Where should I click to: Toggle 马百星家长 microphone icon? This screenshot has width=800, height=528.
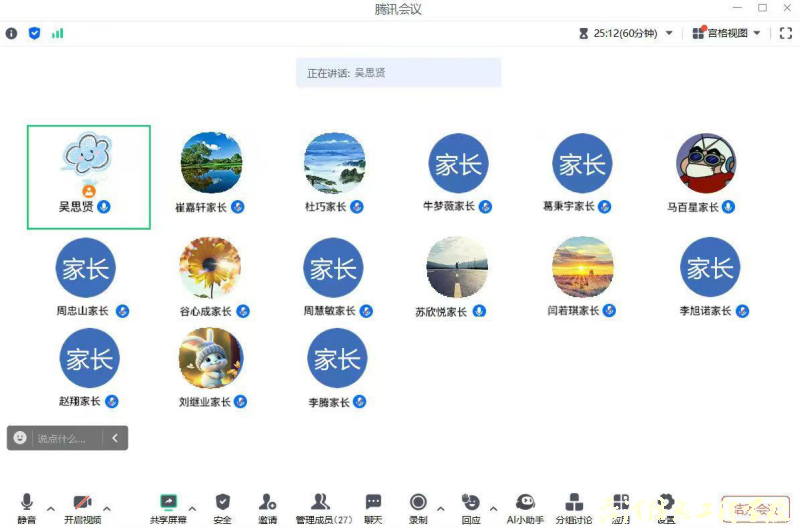coord(729,207)
